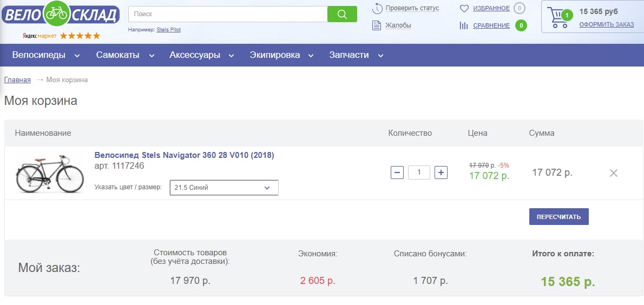
Task: Click the comparison bars icon
Action: (x=464, y=25)
